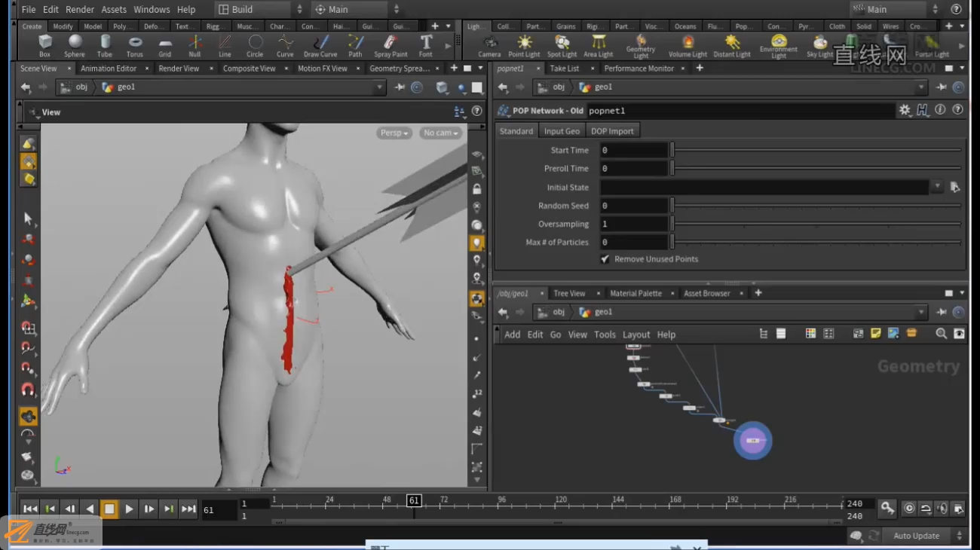Play the timeline forward

pyautogui.click(x=129, y=509)
